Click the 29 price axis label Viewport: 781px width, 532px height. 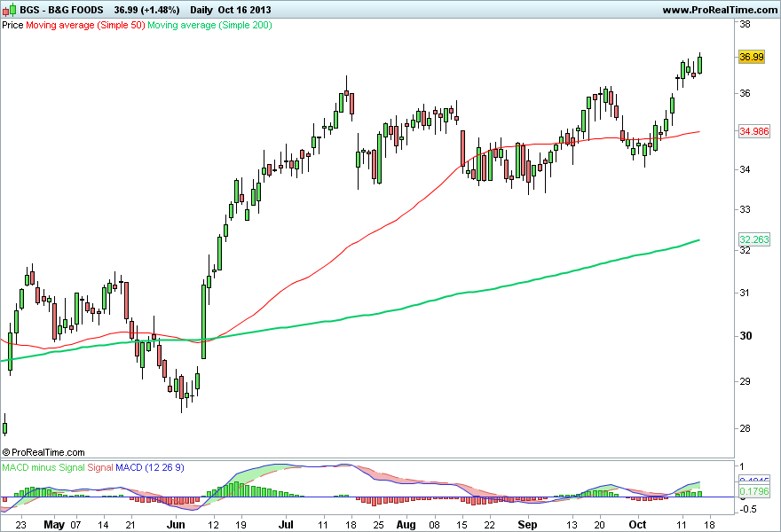pyautogui.click(x=745, y=381)
